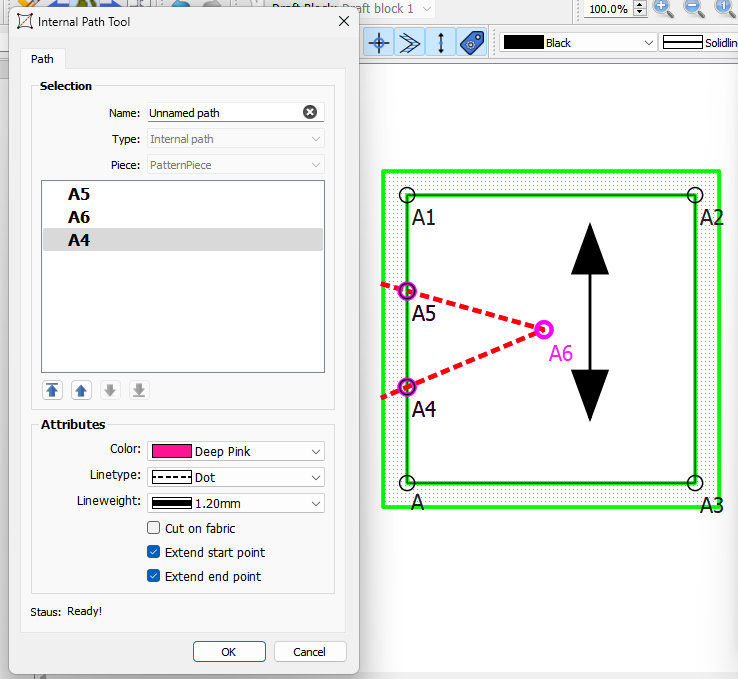Screen dimensions: 738x679
Task: Click the zoom in magnifier icon
Action: [662, 8]
